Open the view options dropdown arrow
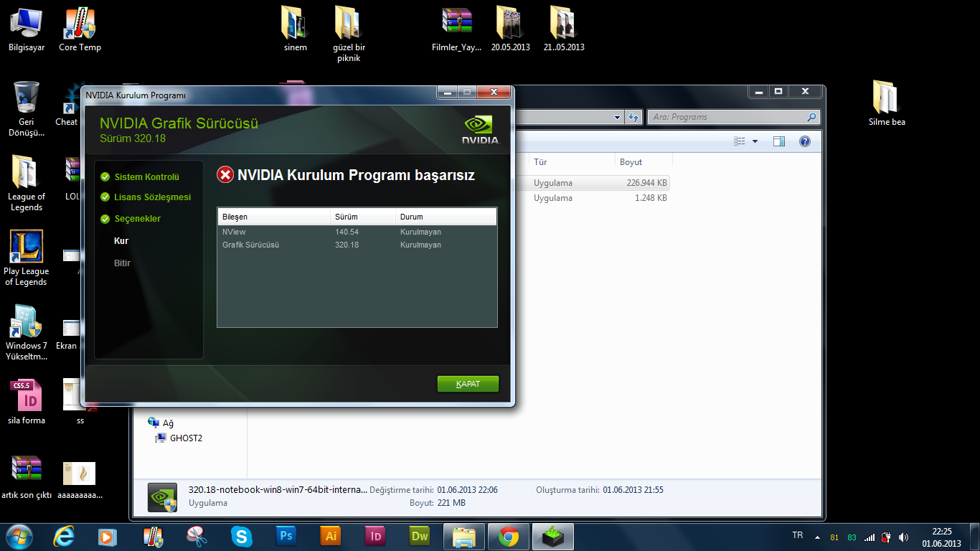This screenshot has width=980, height=551. (755, 141)
